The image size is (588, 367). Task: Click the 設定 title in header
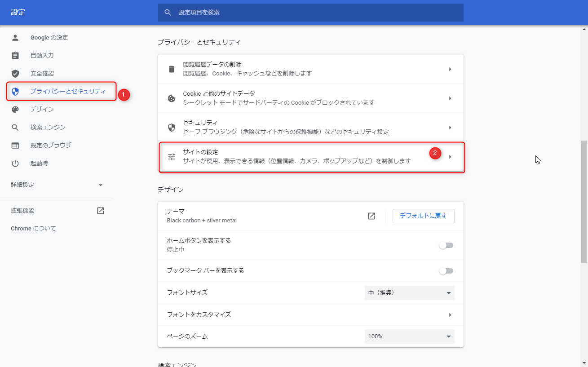tap(18, 12)
